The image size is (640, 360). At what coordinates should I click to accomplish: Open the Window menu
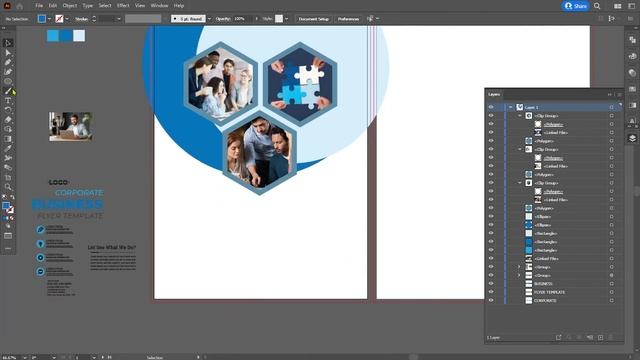pyautogui.click(x=159, y=6)
